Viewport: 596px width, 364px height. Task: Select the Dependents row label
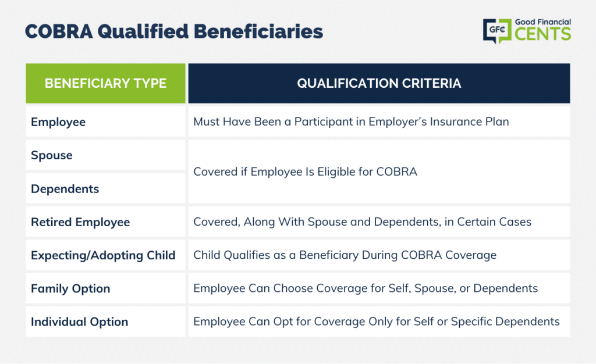(65, 188)
